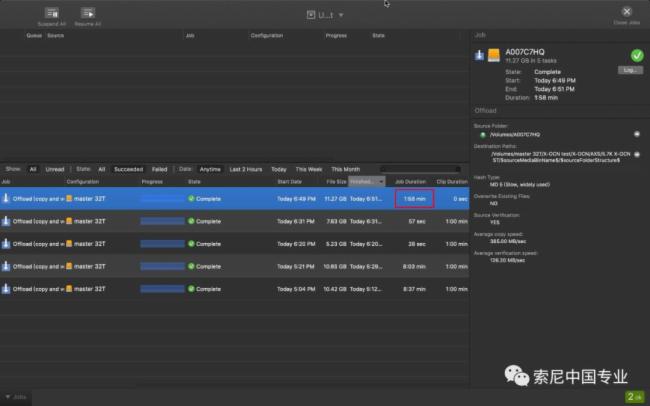650x406 pixels.
Task: Open the Log button for job A007C7HQ
Action: [x=629, y=70]
